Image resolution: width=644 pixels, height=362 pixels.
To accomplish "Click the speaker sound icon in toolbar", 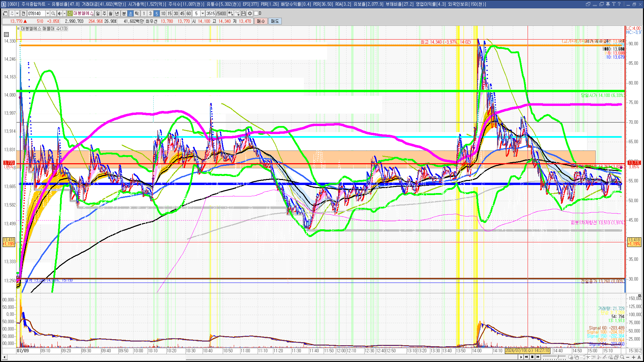I will [x=60, y=13].
